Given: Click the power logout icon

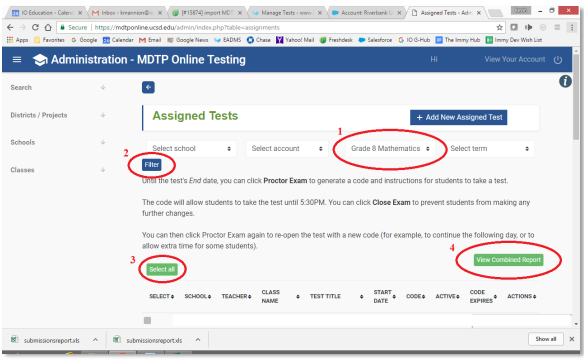Looking at the screenshot, I should (558, 60).
